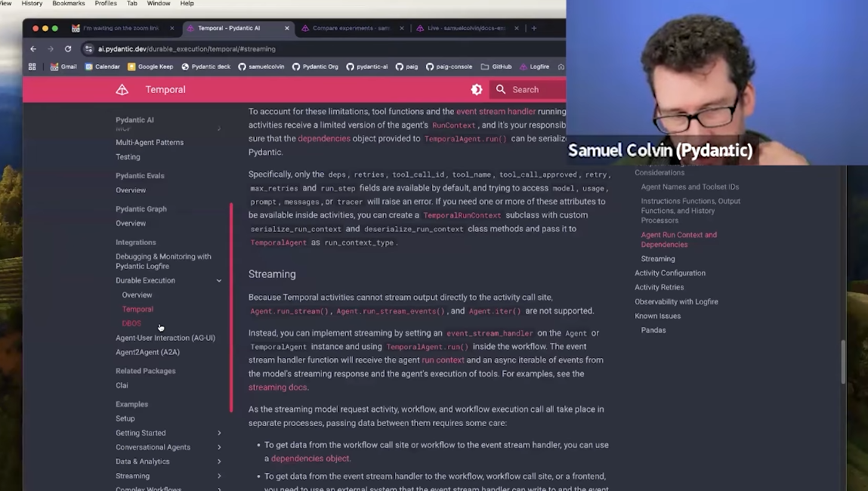Click the Pydantic logo in header
868x491 pixels.
pos(122,90)
